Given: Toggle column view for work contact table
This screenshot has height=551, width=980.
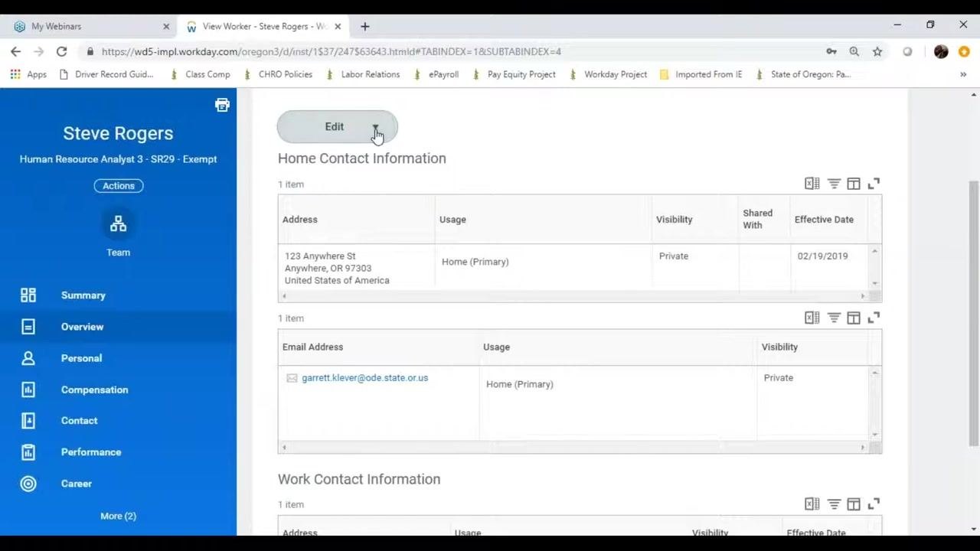Looking at the screenshot, I should click(854, 504).
